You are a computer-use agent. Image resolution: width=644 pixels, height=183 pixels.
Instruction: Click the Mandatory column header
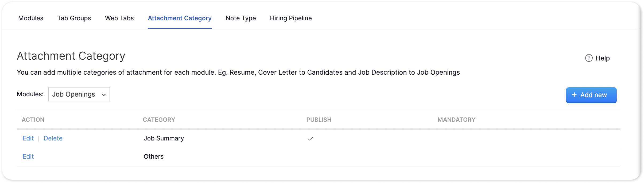pyautogui.click(x=456, y=120)
